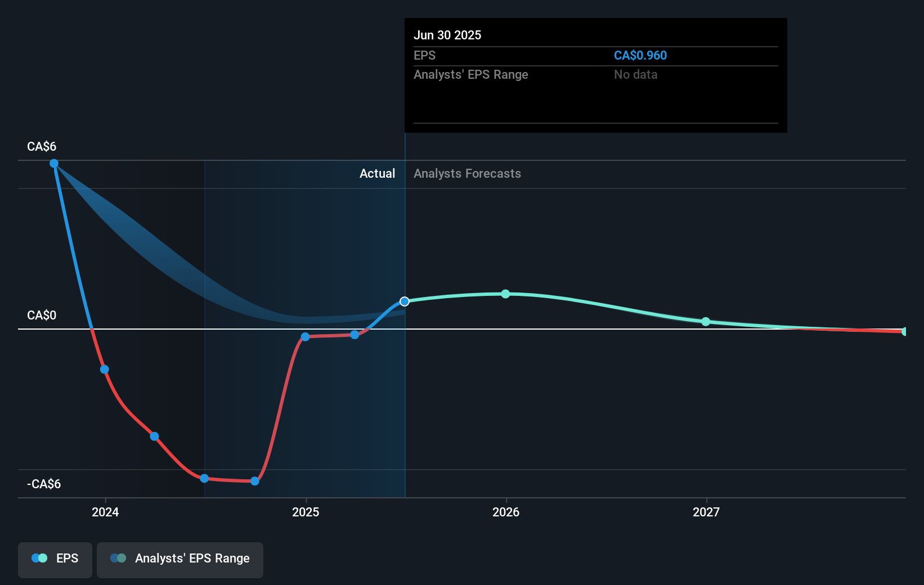This screenshot has height=585, width=924.
Task: Click the green forecast data point at 2027
Action: pos(706,322)
